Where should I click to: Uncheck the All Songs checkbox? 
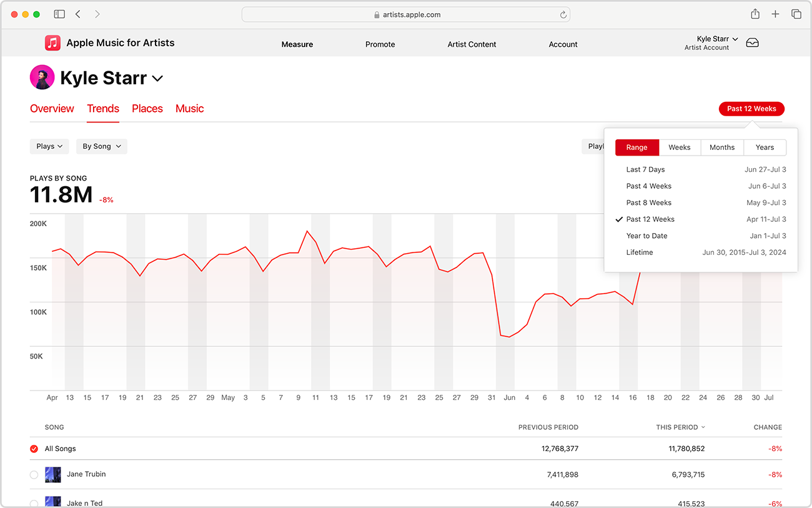point(34,449)
